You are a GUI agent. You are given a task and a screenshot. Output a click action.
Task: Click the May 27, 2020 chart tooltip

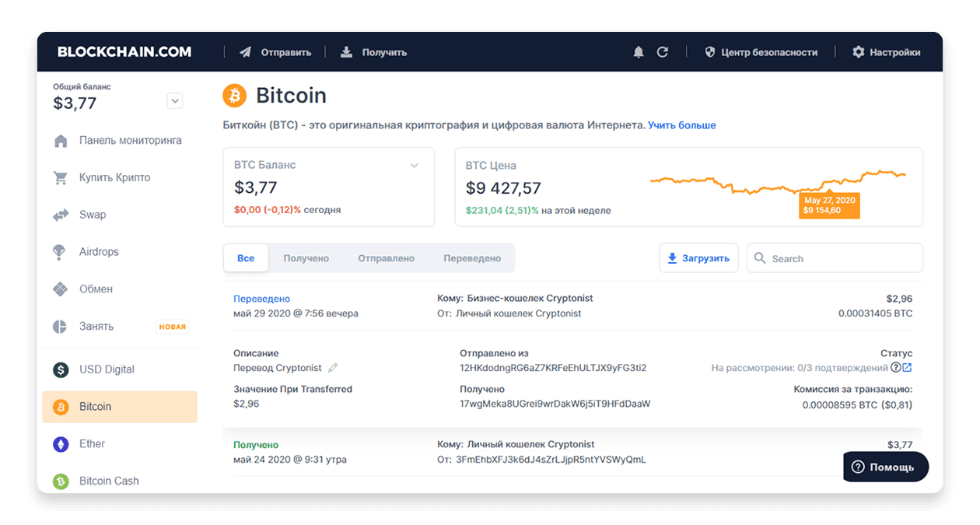tap(829, 205)
